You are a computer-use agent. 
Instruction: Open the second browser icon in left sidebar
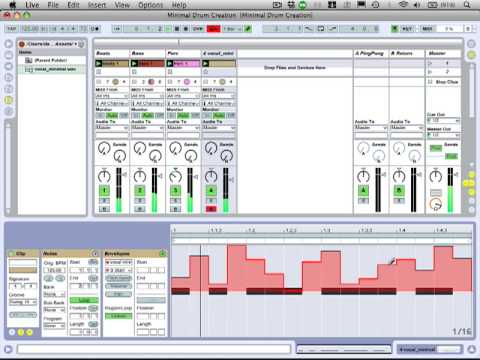click(9, 55)
